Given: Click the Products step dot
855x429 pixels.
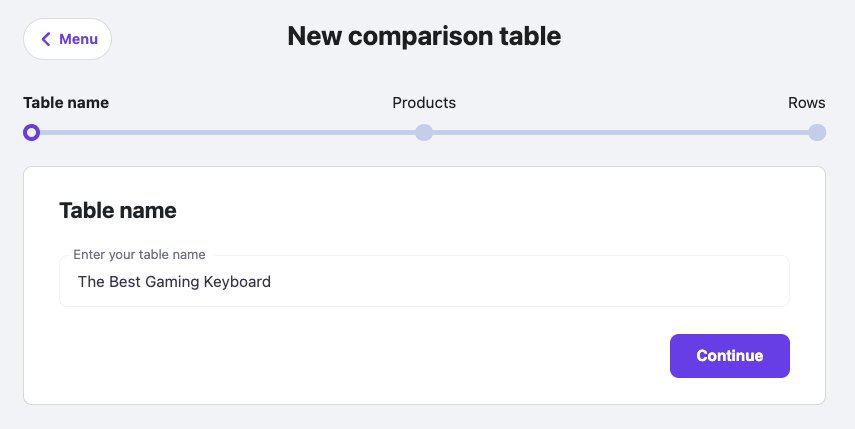Looking at the screenshot, I should pos(424,132).
